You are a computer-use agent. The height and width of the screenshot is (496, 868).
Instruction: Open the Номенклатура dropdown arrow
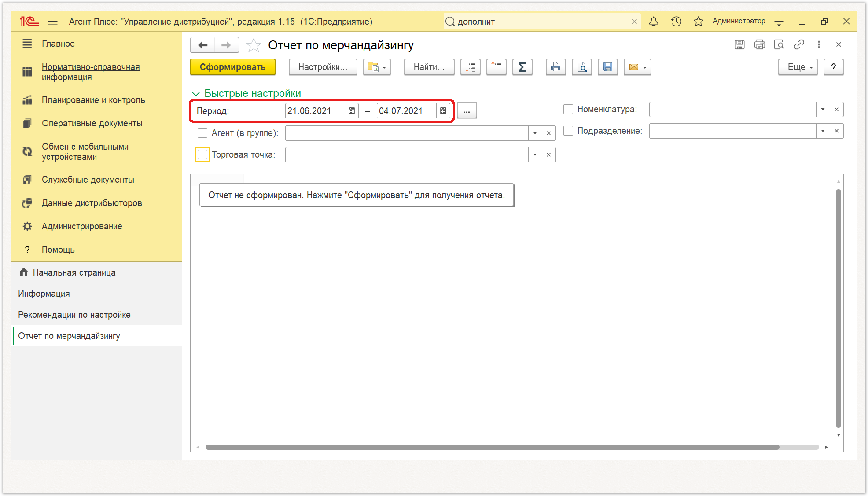tap(823, 109)
